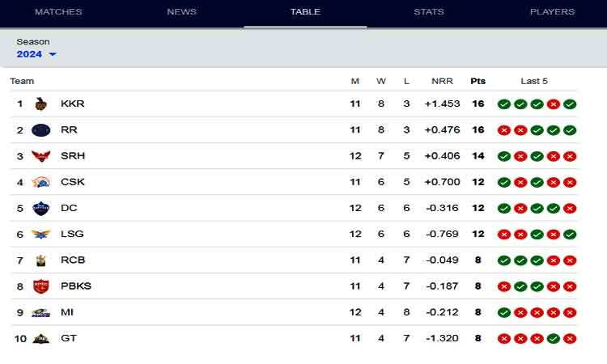Click the RR team logo

41,130
